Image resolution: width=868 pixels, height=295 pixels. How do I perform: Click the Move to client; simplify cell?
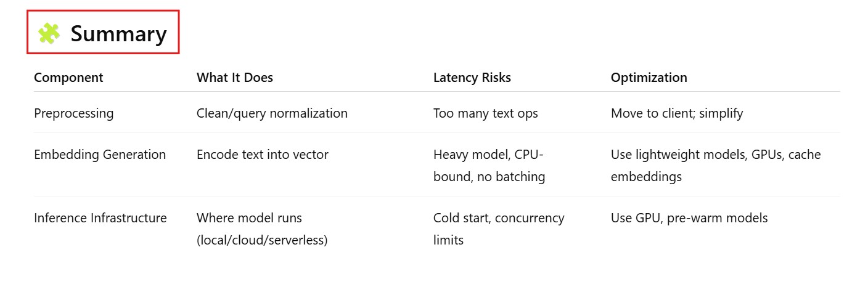676,113
